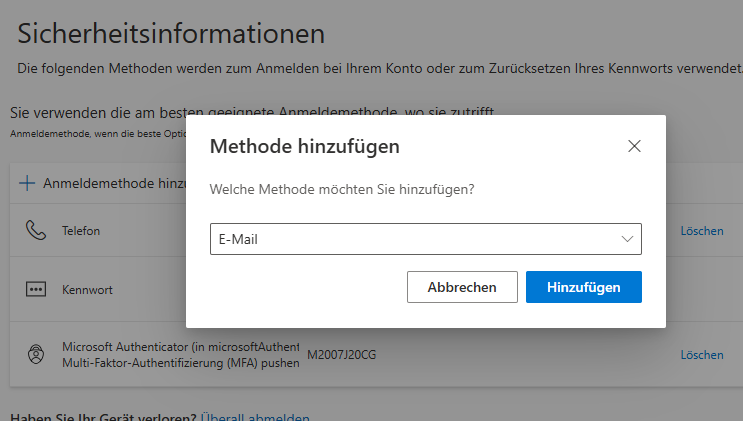Open the Überall abmelden link
Image resolution: width=743 pixels, height=421 pixels.
pos(255,417)
